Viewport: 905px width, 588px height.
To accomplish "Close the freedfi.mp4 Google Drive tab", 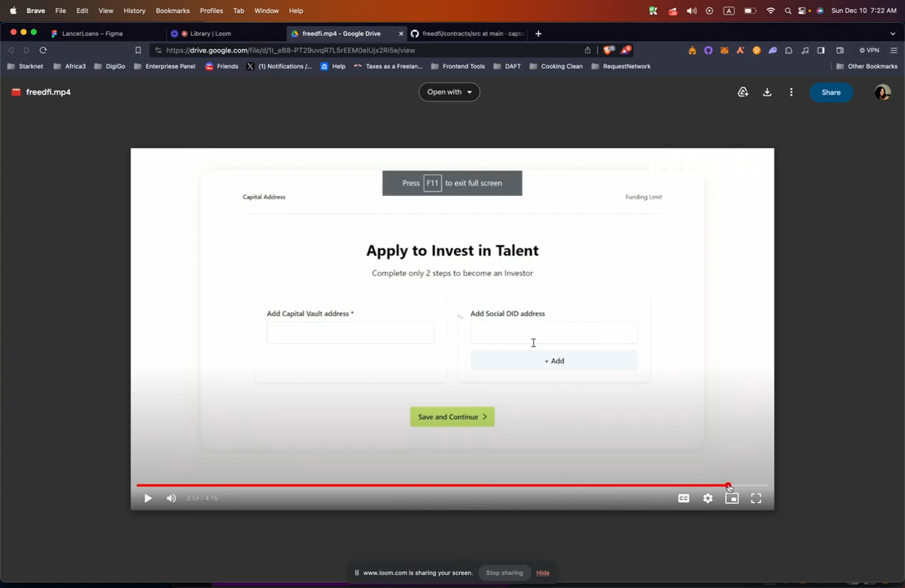I will (401, 33).
